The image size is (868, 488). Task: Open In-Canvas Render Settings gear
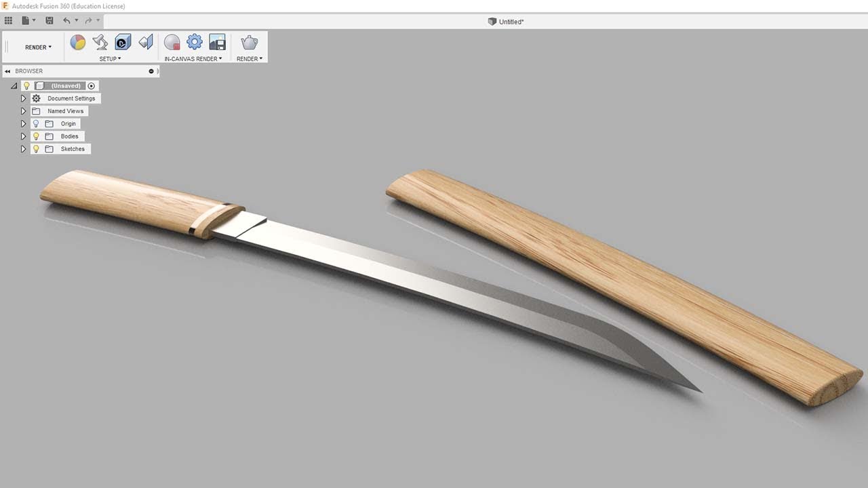[195, 42]
